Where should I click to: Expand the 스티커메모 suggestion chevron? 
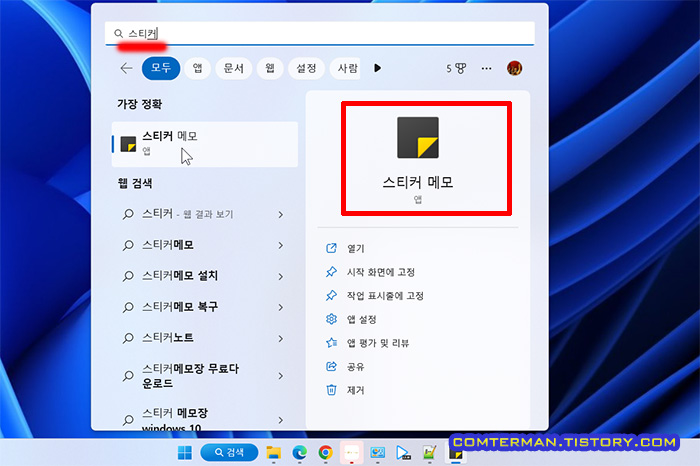[x=280, y=245]
